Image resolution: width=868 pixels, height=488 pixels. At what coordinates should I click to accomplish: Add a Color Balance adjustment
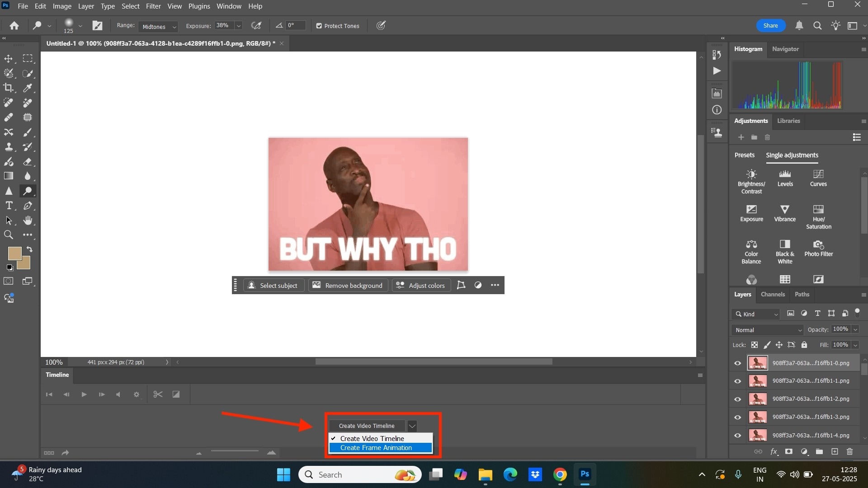[751, 252]
